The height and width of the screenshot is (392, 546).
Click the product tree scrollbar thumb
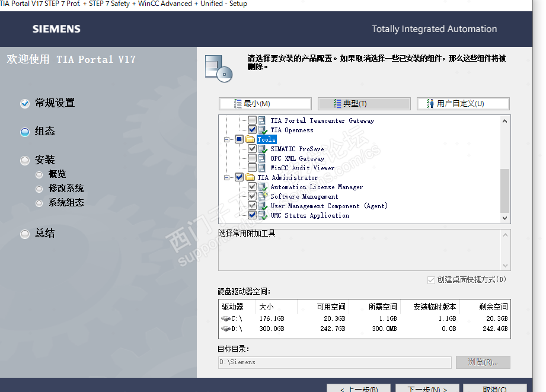[505, 190]
